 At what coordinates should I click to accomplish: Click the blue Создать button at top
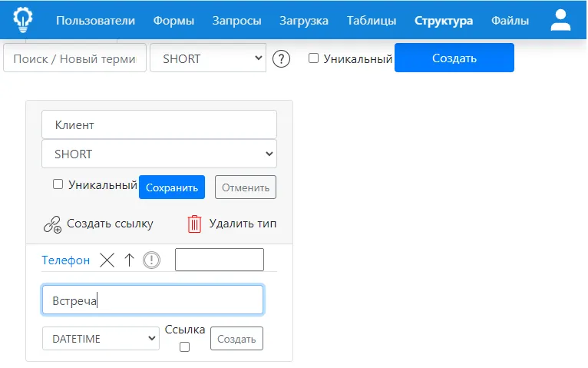click(454, 58)
